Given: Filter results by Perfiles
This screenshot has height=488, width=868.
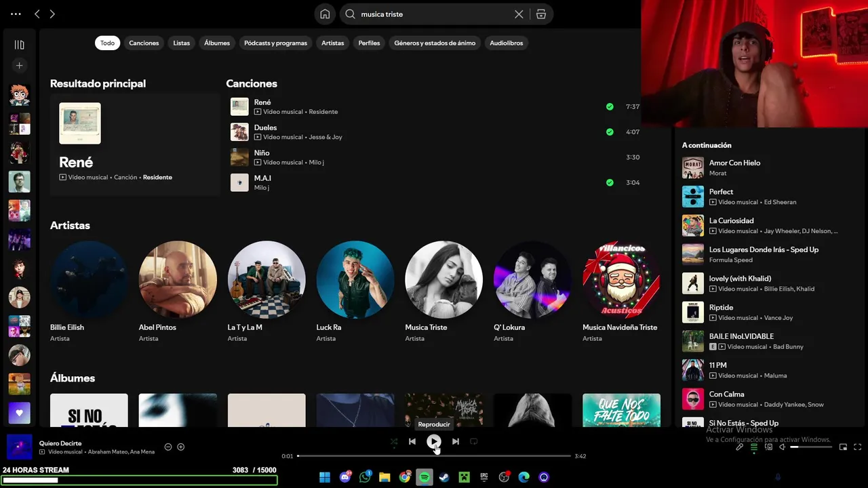Looking at the screenshot, I should [x=369, y=43].
